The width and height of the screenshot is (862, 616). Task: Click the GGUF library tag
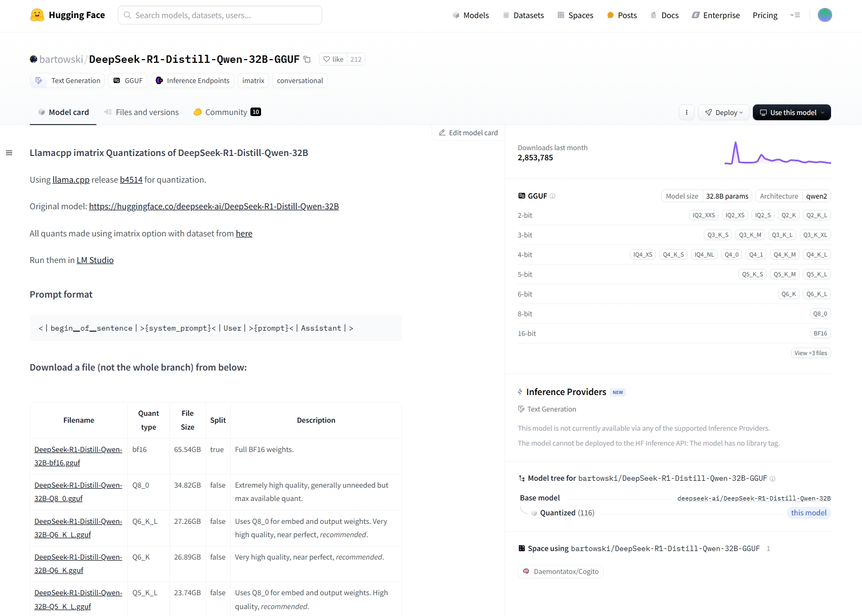[x=128, y=80]
